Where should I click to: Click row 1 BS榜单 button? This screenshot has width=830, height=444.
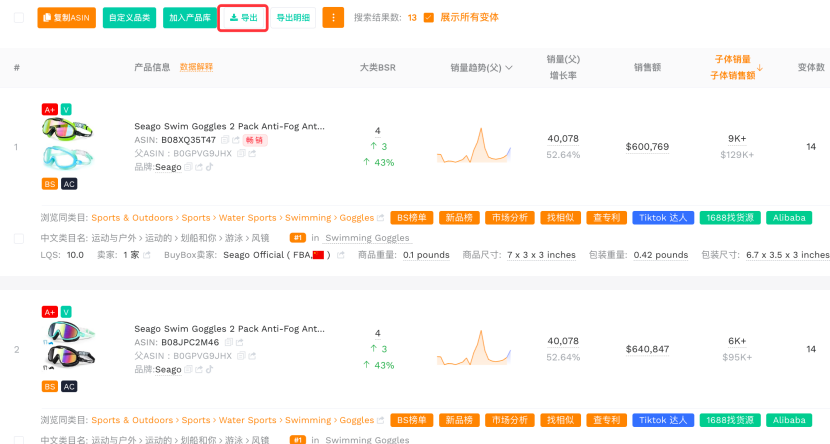click(x=412, y=218)
